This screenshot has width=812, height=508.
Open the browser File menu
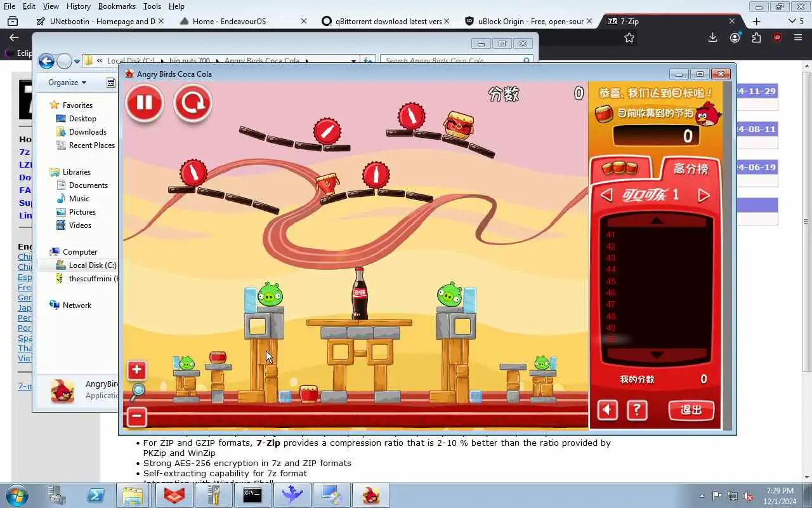click(10, 6)
